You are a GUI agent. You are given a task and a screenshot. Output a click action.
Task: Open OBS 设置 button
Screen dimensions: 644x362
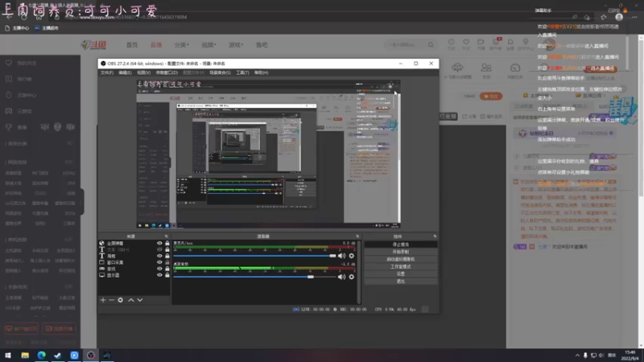(400, 274)
